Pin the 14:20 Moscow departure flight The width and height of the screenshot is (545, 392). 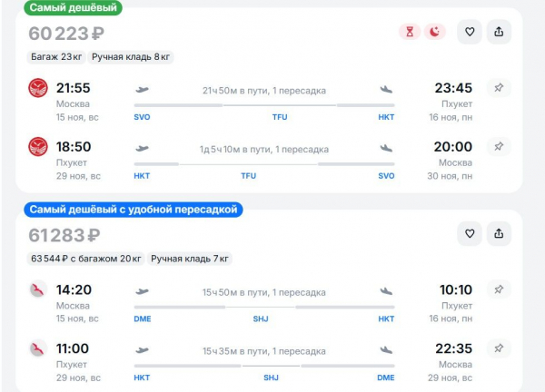(x=499, y=289)
